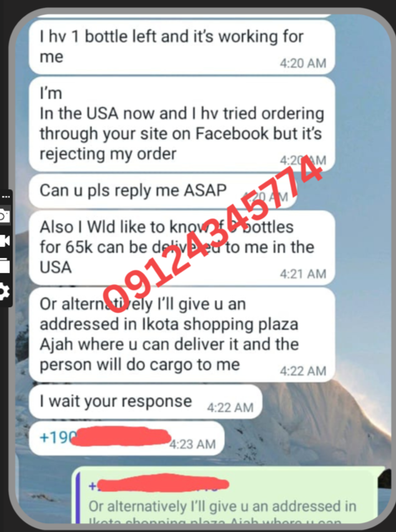Select the 'I wait your response' message

146,401
